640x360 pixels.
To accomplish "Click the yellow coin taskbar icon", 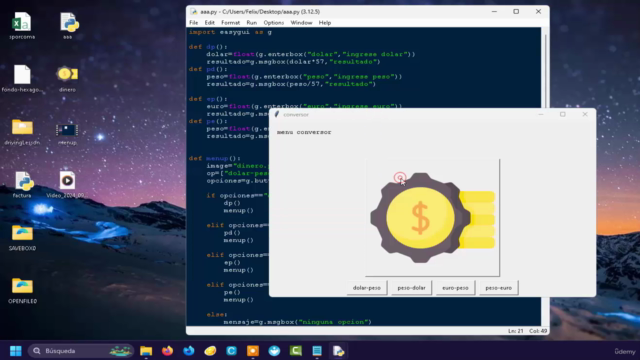I will click(x=210, y=351).
